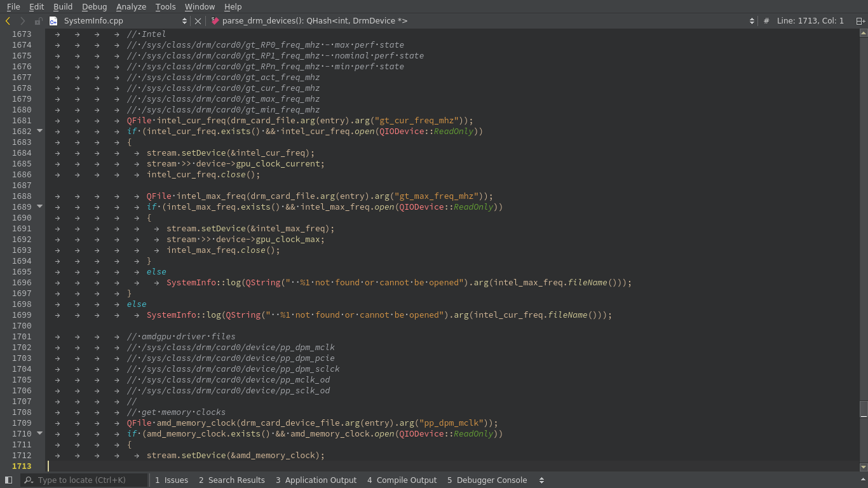
Task: Open the File menu
Action: coord(13,6)
